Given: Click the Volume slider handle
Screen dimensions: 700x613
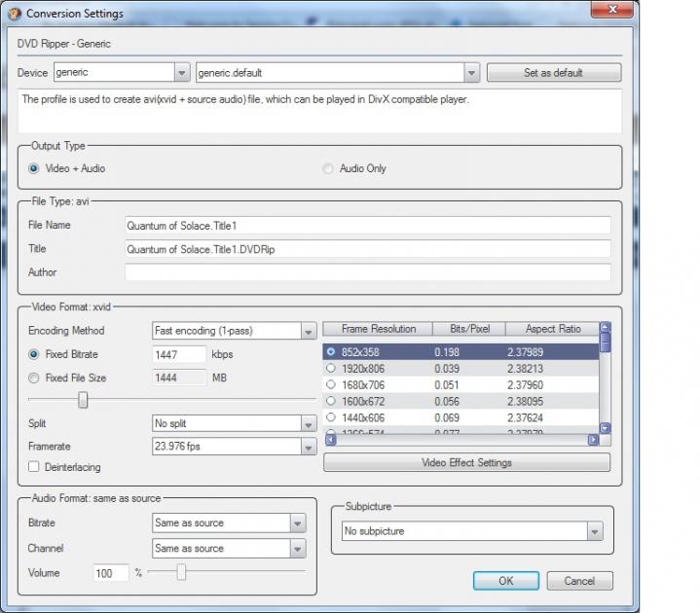Looking at the screenshot, I should (x=181, y=572).
